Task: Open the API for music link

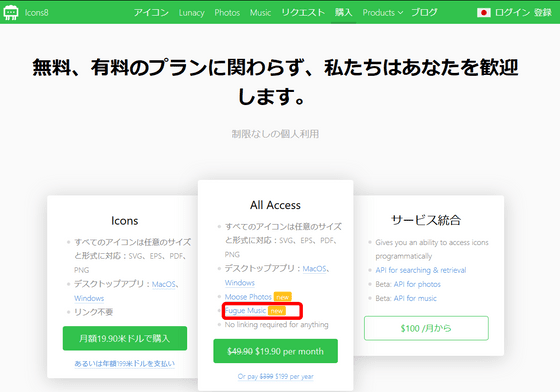Action: tap(415, 298)
